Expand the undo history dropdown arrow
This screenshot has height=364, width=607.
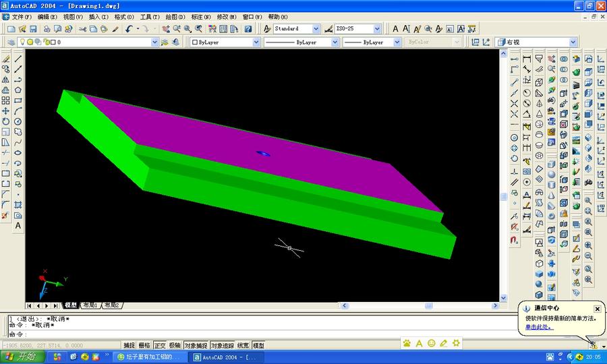[x=138, y=28]
